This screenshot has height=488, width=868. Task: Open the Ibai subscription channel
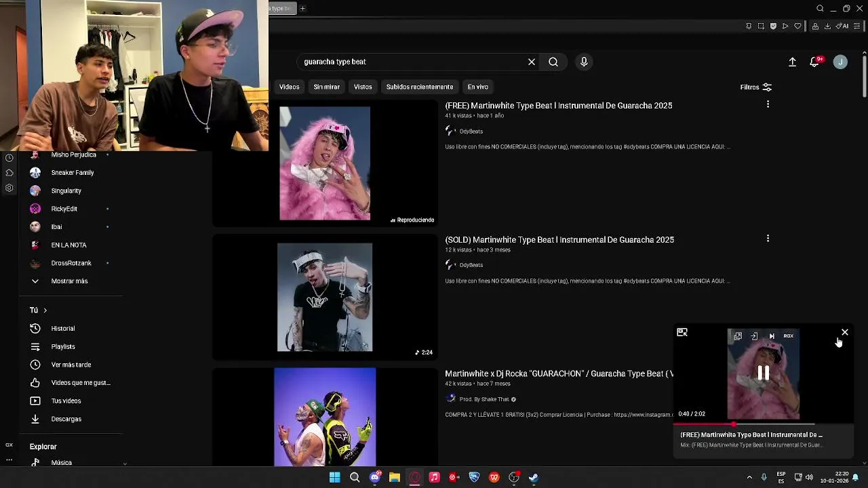[x=56, y=227]
